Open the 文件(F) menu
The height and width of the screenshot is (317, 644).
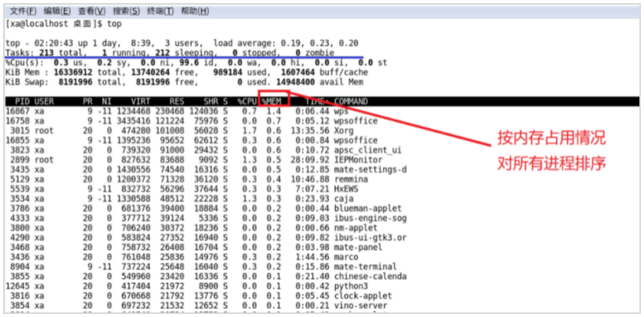pos(22,12)
